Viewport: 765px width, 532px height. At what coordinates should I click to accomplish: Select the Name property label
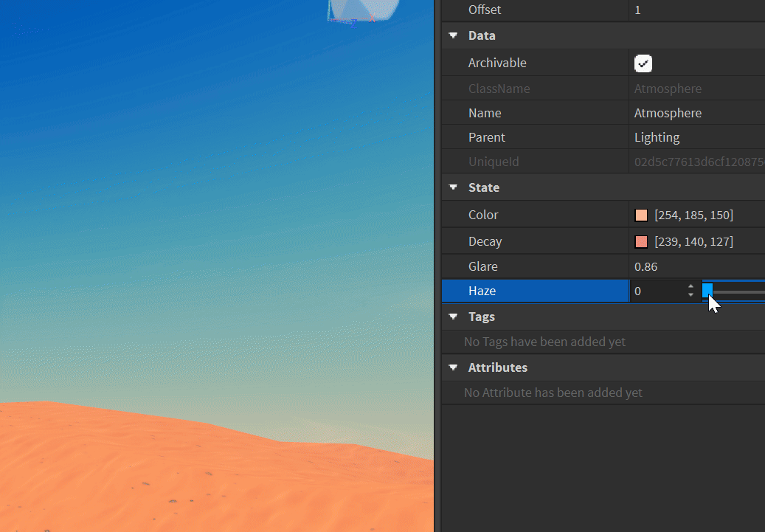tap(485, 113)
